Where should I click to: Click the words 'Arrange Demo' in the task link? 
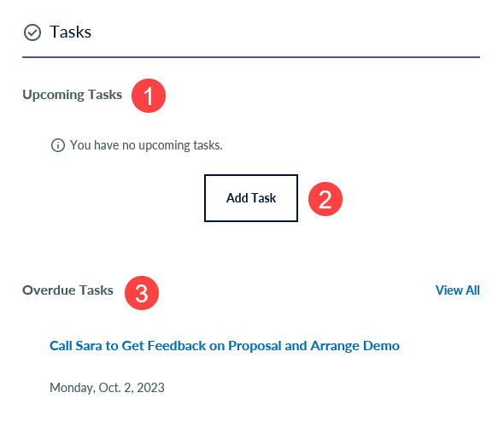(355, 346)
